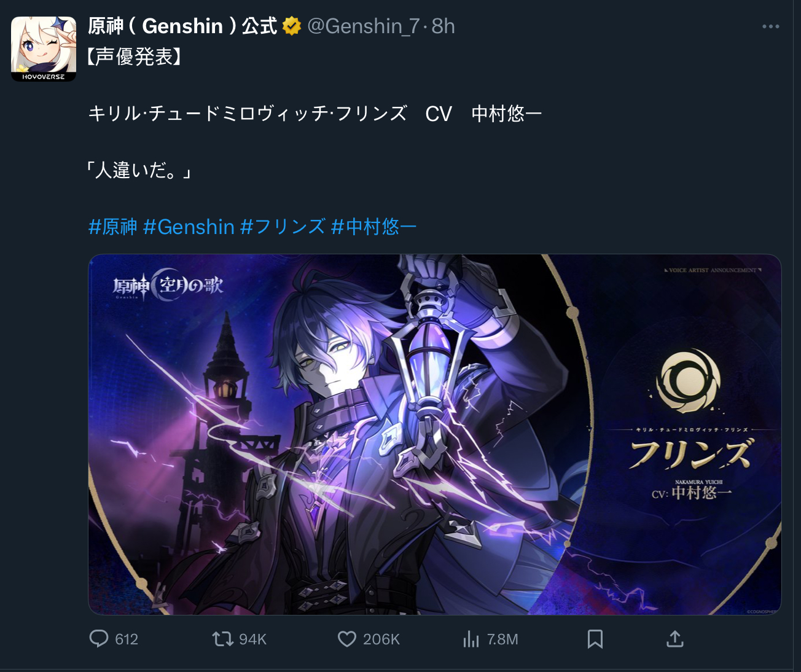Open the share upload icon

point(674,639)
